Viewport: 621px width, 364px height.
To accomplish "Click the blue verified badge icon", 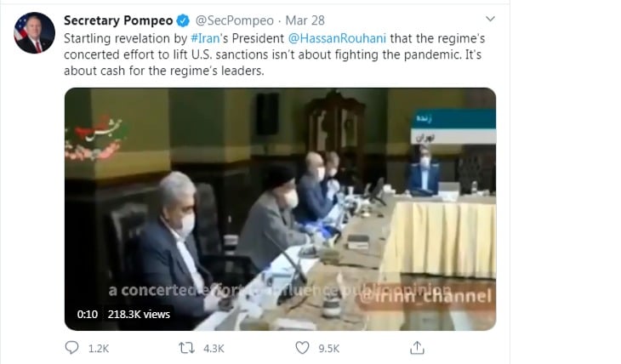I will 183,20.
